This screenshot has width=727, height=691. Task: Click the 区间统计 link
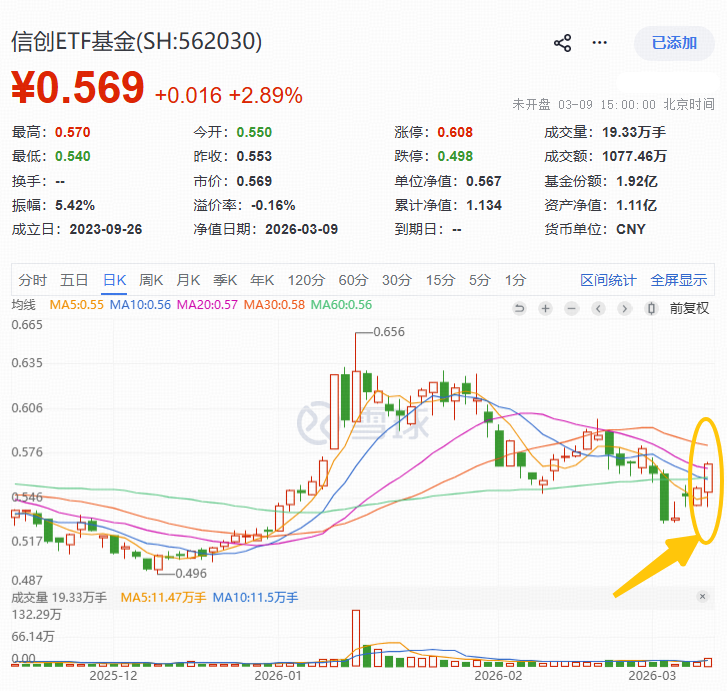(x=608, y=280)
